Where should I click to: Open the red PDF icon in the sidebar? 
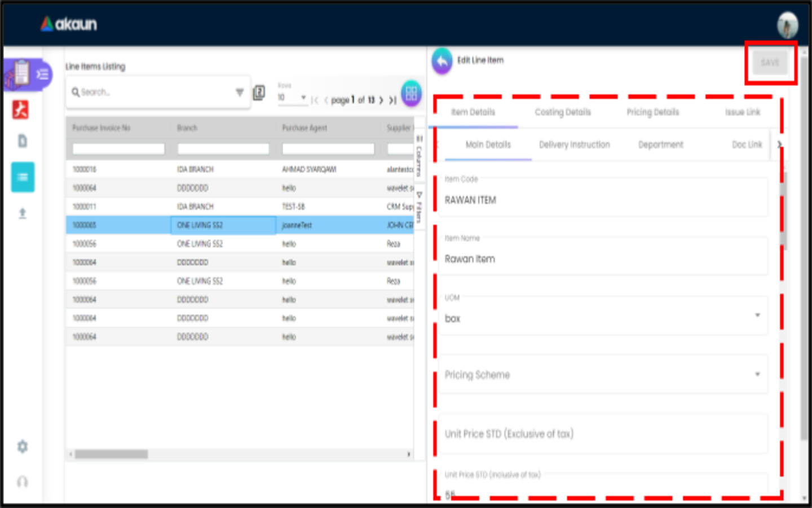tap(21, 110)
